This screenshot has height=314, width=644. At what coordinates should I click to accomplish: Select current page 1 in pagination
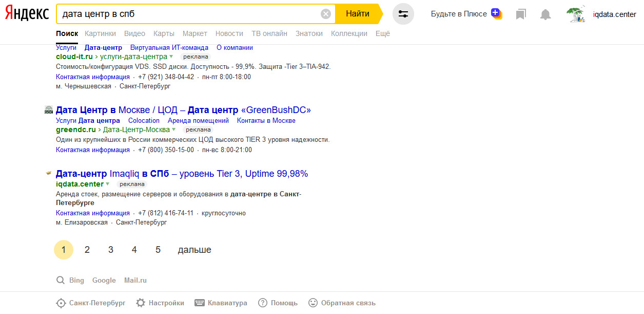(64, 250)
